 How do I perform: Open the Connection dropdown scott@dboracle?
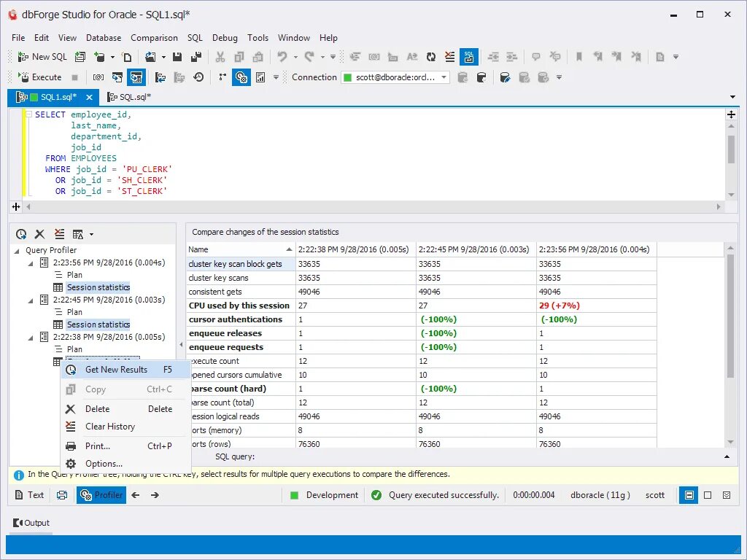click(x=395, y=77)
